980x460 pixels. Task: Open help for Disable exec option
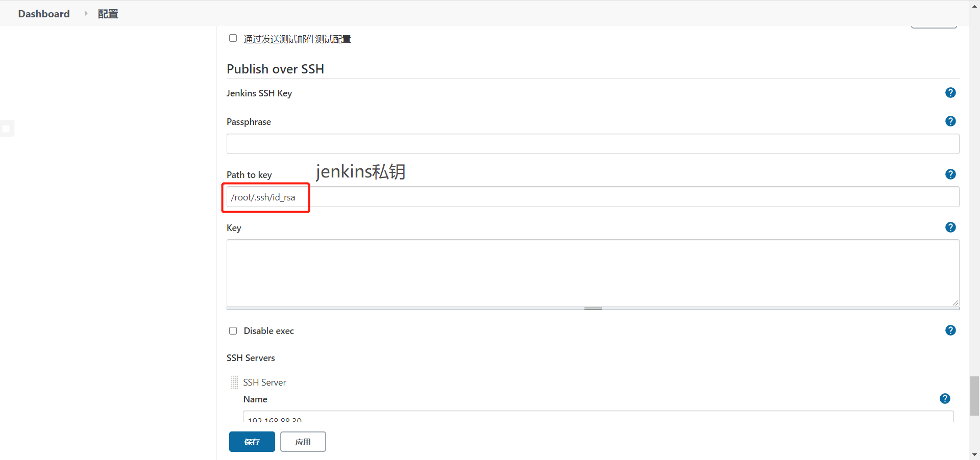click(x=950, y=330)
